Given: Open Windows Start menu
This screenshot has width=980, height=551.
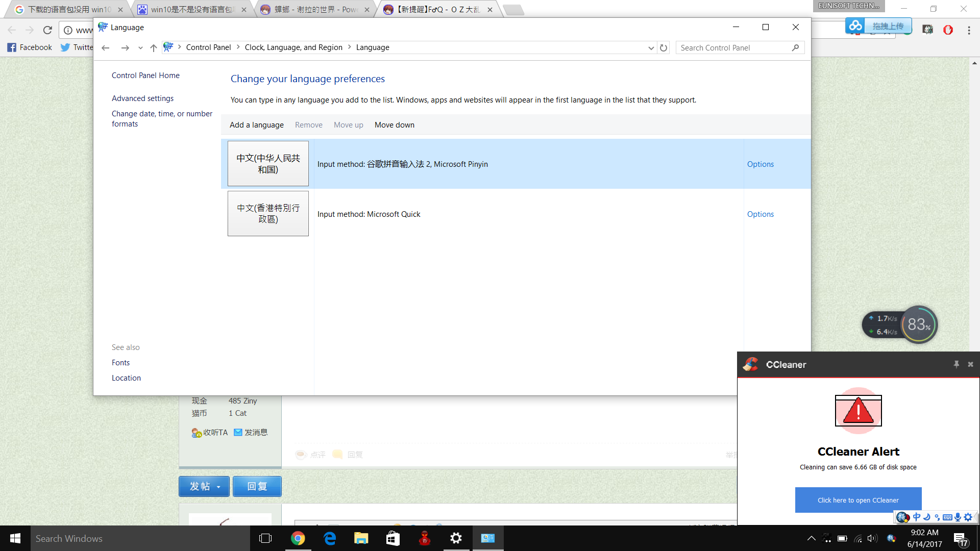Looking at the screenshot, I should 15,538.
